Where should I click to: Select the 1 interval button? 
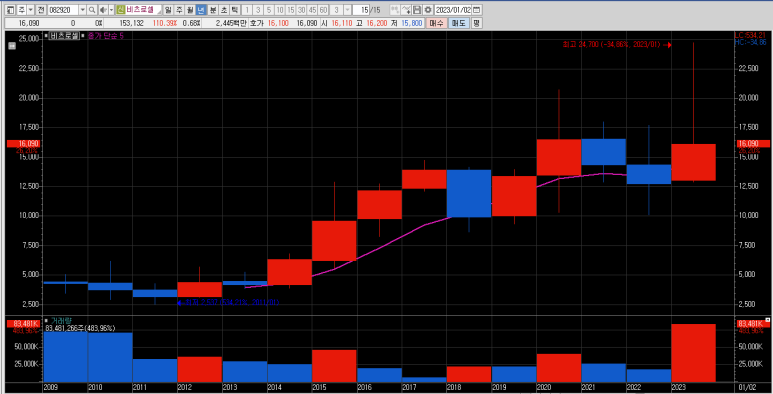[x=247, y=10]
